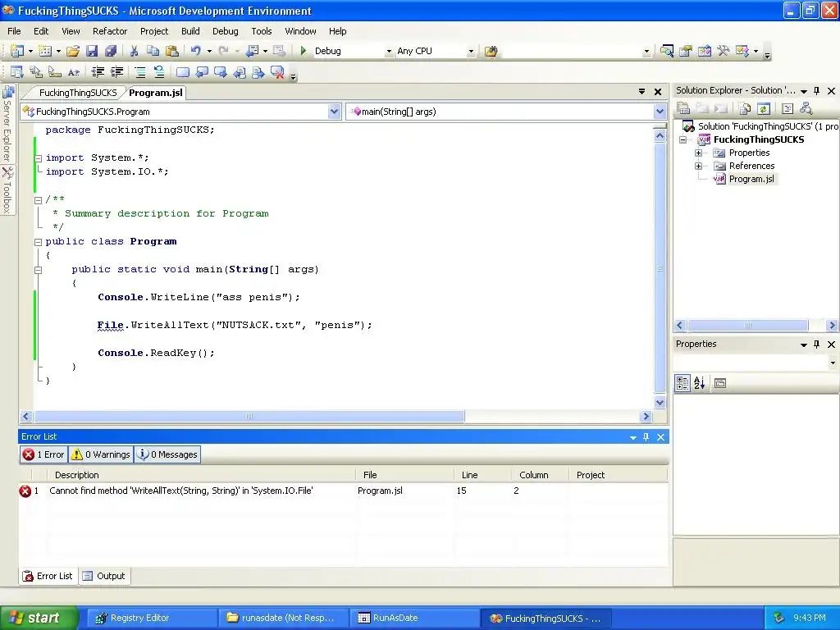Image resolution: width=840 pixels, height=630 pixels.
Task: Click the Solution Explorer horizontal scrollbar thumb
Action: pos(748,325)
